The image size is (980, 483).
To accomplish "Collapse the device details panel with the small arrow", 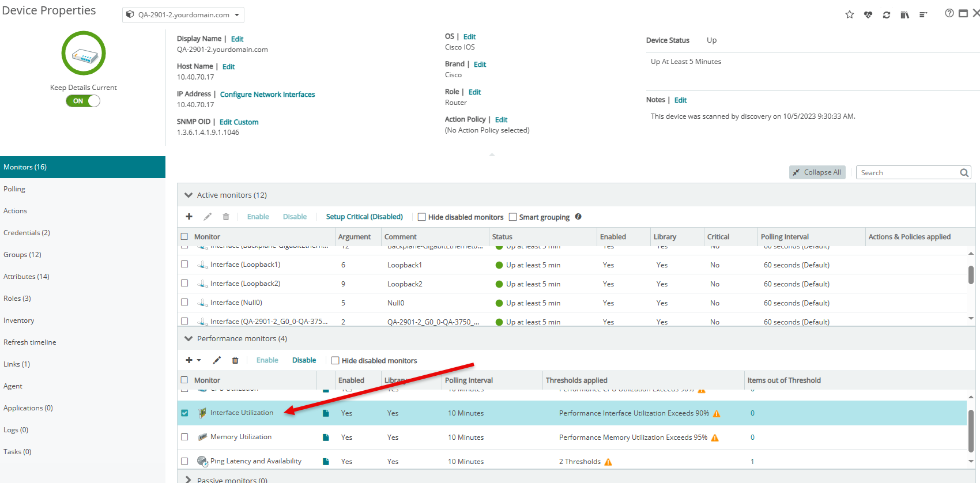I will click(492, 154).
